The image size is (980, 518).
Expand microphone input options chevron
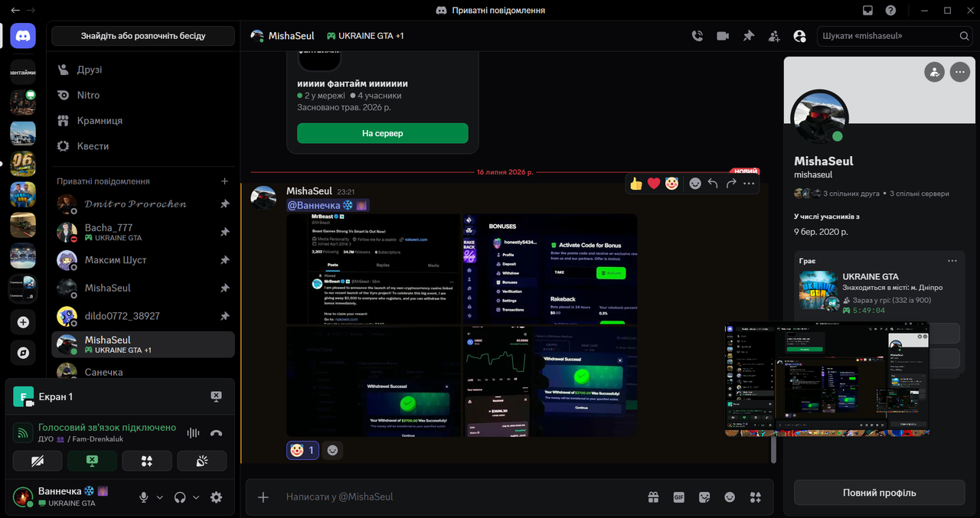(x=159, y=497)
